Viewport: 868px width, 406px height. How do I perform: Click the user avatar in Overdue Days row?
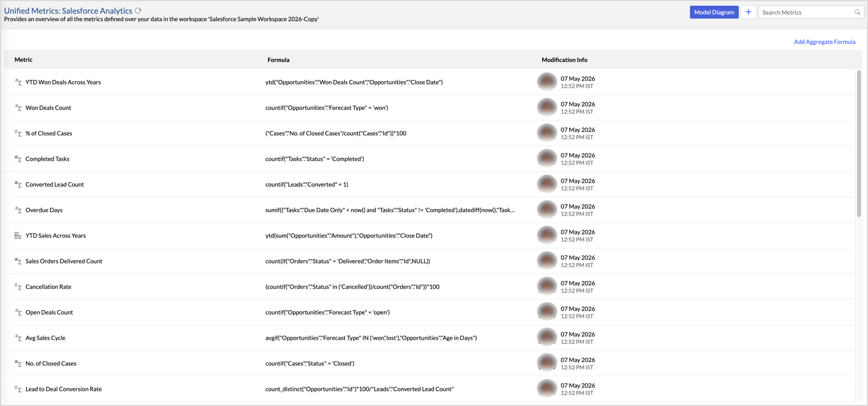pos(547,209)
